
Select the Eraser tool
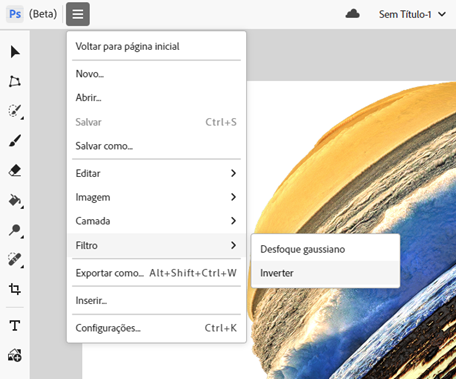[15, 170]
